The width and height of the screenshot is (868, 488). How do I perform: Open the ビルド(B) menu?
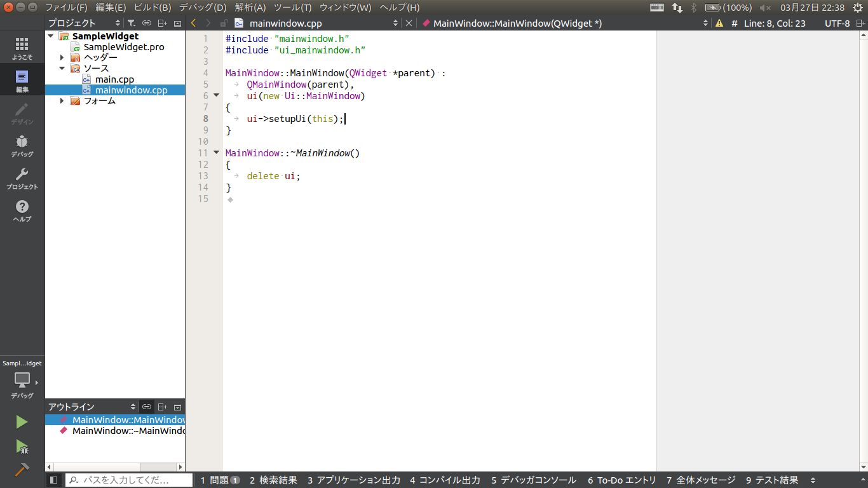153,8
